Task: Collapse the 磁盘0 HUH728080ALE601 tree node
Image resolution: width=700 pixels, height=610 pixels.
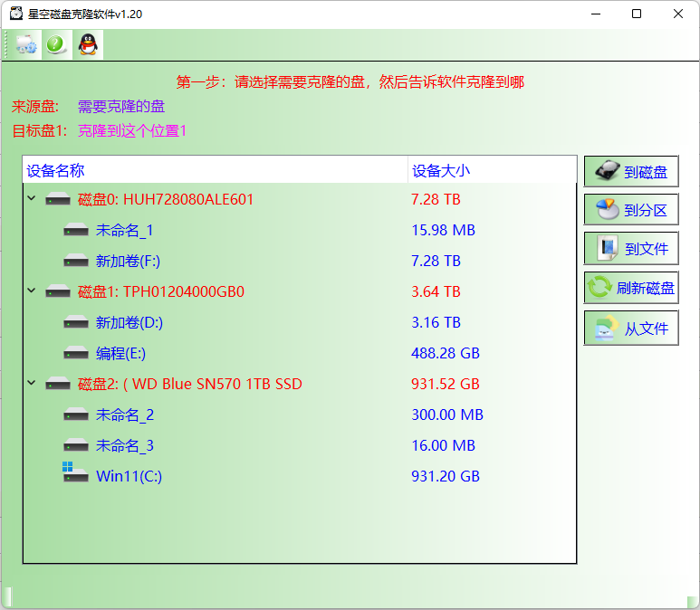Action: (x=32, y=199)
